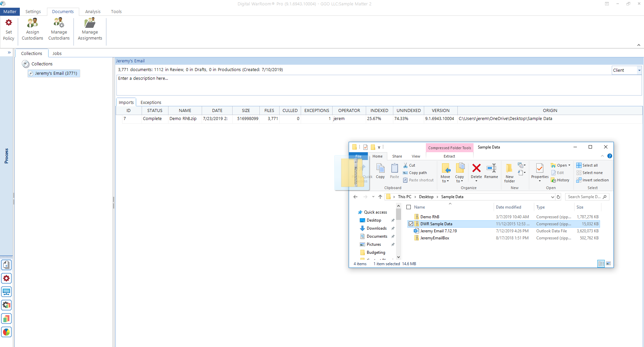Click the pie chart icon in left sidebar

pyautogui.click(x=6, y=332)
